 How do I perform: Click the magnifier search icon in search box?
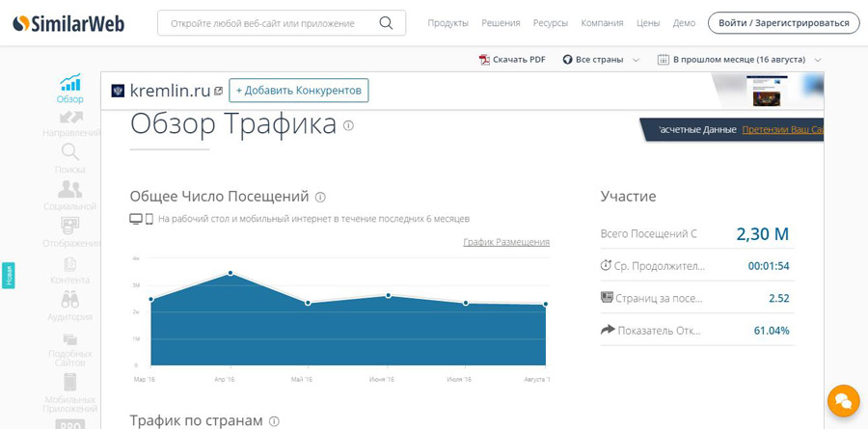(386, 23)
